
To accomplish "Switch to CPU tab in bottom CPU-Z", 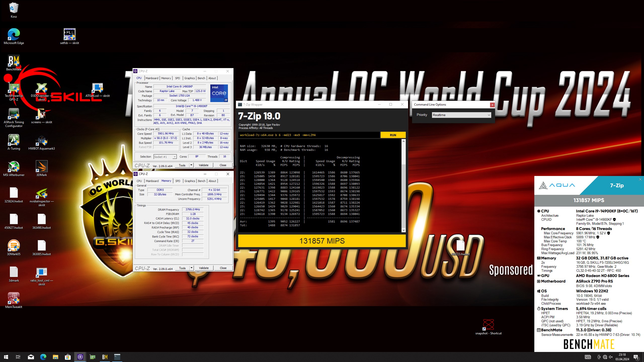I will pos(139,181).
